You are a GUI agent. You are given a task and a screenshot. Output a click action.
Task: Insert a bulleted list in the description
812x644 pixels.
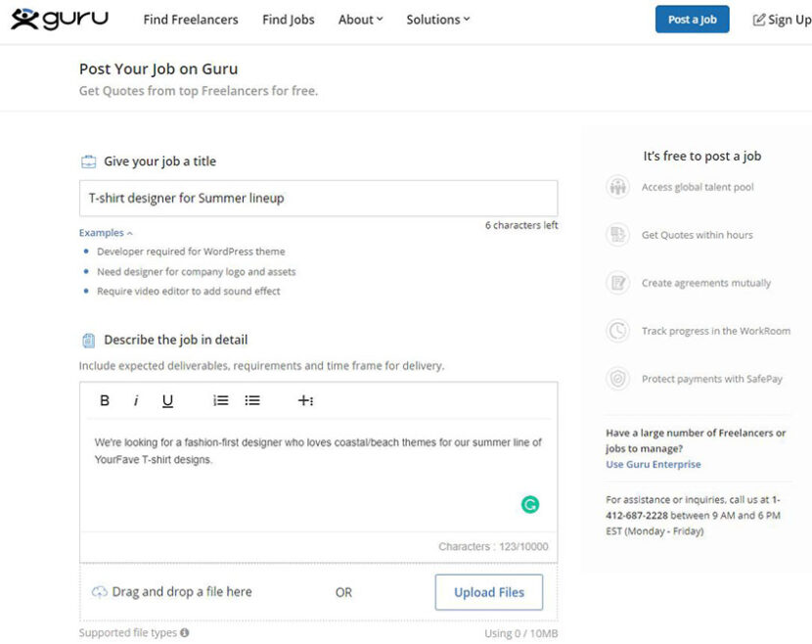coord(251,399)
